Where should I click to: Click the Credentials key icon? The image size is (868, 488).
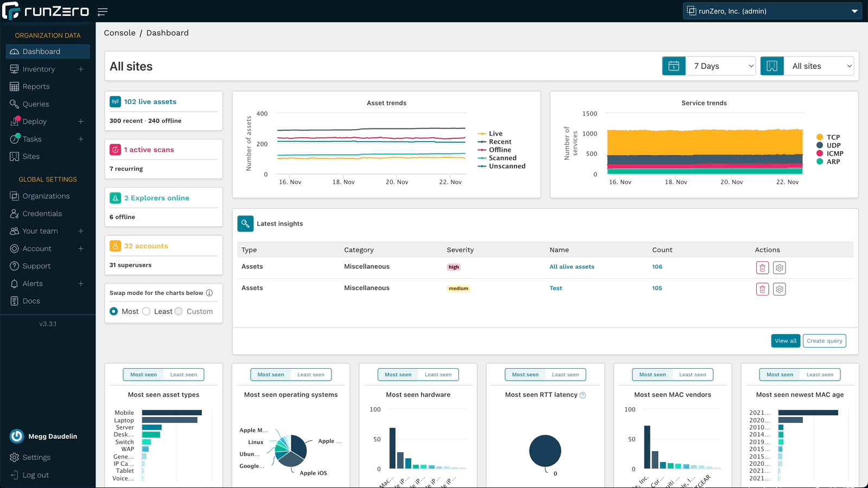(14, 213)
